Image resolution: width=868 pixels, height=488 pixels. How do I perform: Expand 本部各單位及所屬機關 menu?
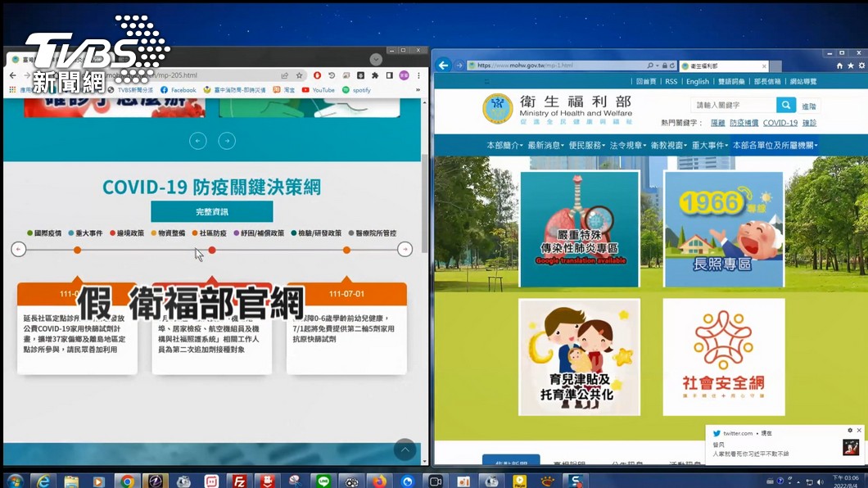point(775,145)
